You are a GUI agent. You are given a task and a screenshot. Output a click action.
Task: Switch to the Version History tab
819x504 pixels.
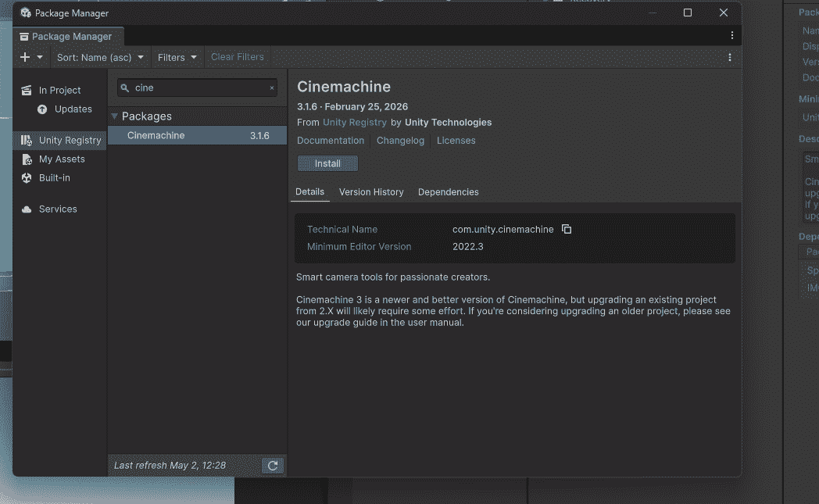371,192
